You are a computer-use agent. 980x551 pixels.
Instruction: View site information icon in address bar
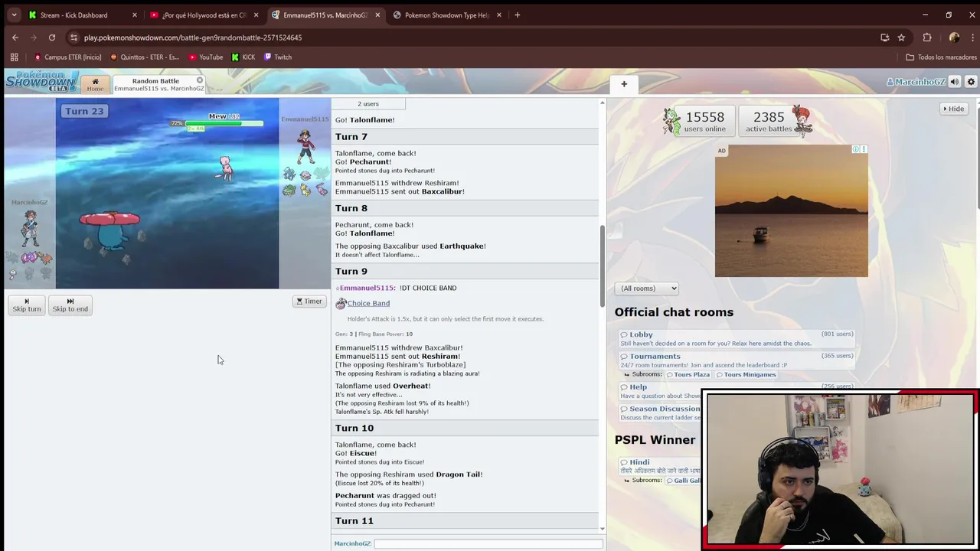pos(73,37)
